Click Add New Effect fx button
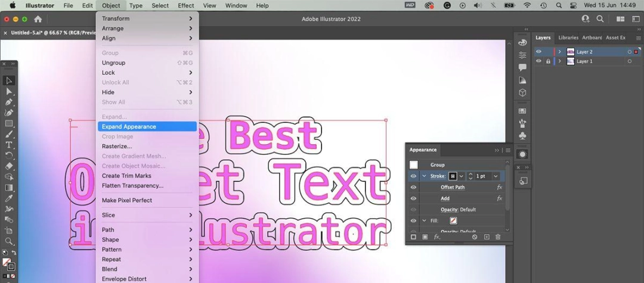Screen dimensions: 644x283 (x=437, y=237)
